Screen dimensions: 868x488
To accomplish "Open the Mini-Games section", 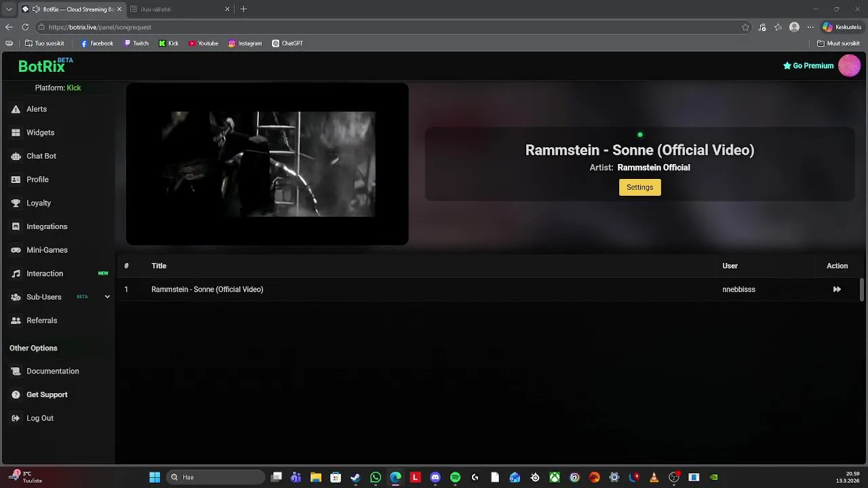I will pos(47,250).
